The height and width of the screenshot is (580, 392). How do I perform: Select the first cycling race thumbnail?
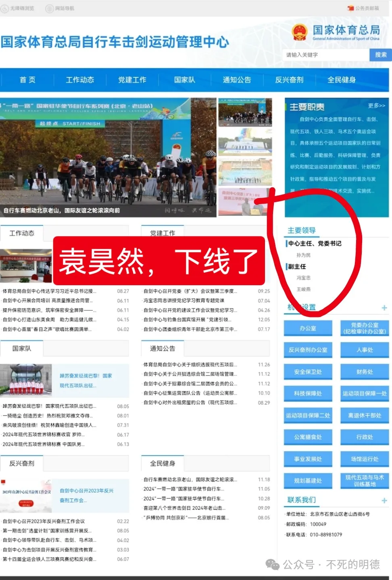coord(245,112)
